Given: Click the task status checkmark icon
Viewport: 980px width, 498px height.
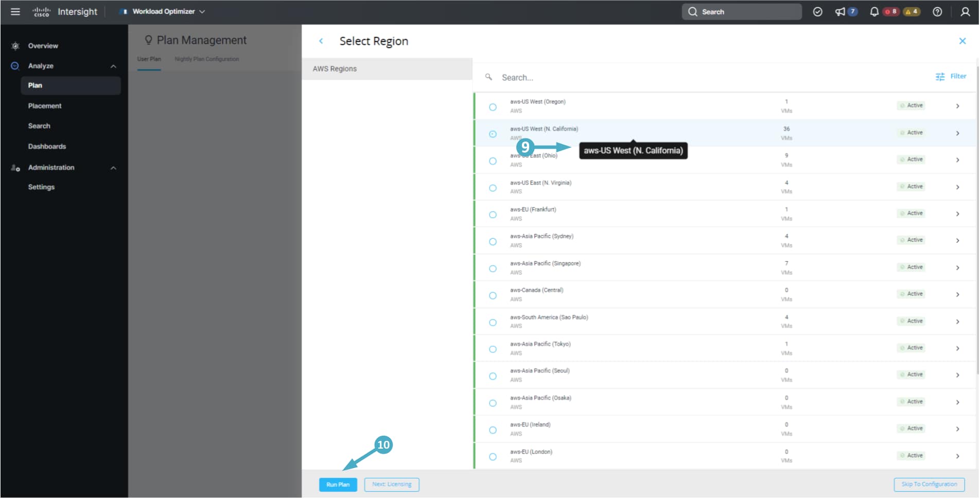Looking at the screenshot, I should [x=817, y=12].
